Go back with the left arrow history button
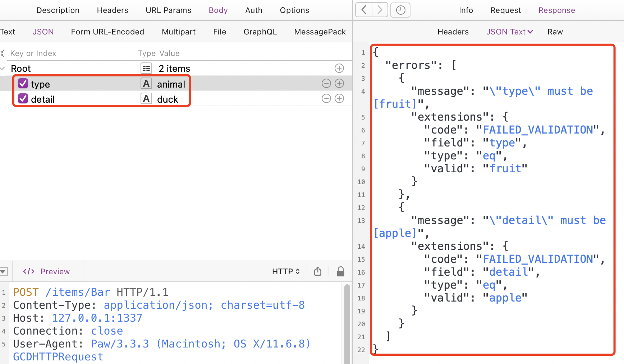 [364, 10]
